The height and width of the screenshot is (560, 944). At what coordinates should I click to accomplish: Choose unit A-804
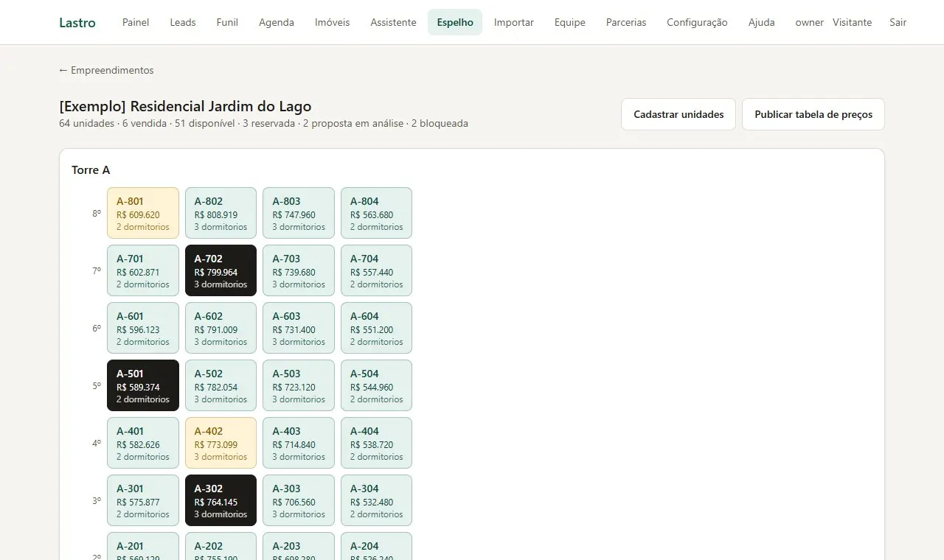pyautogui.click(x=376, y=213)
